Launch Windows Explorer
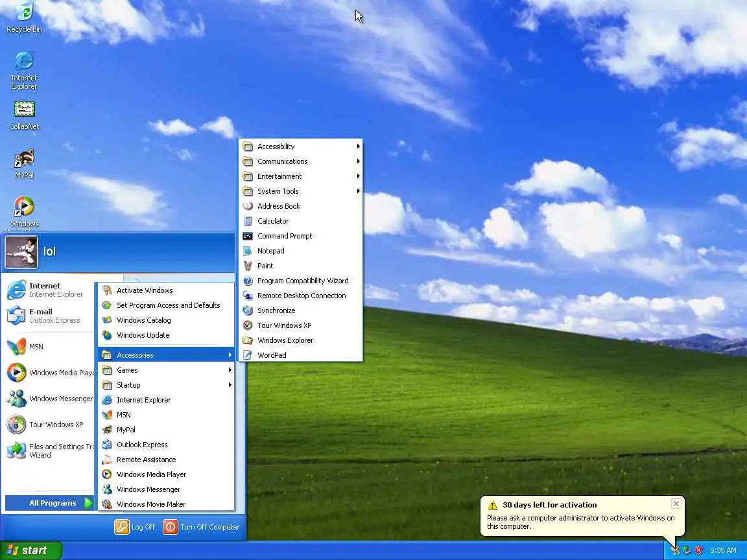Screen dimensions: 747x560 click(x=301, y=340)
